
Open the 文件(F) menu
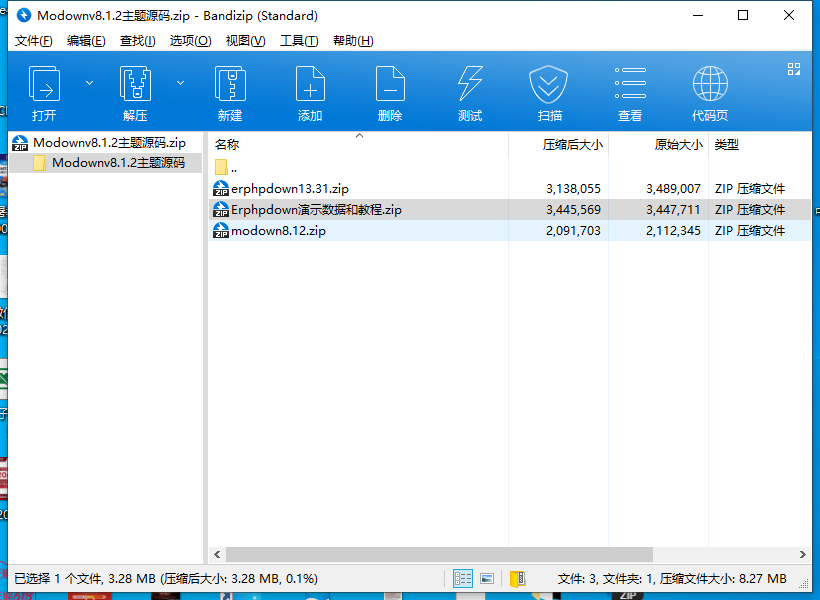pos(33,41)
